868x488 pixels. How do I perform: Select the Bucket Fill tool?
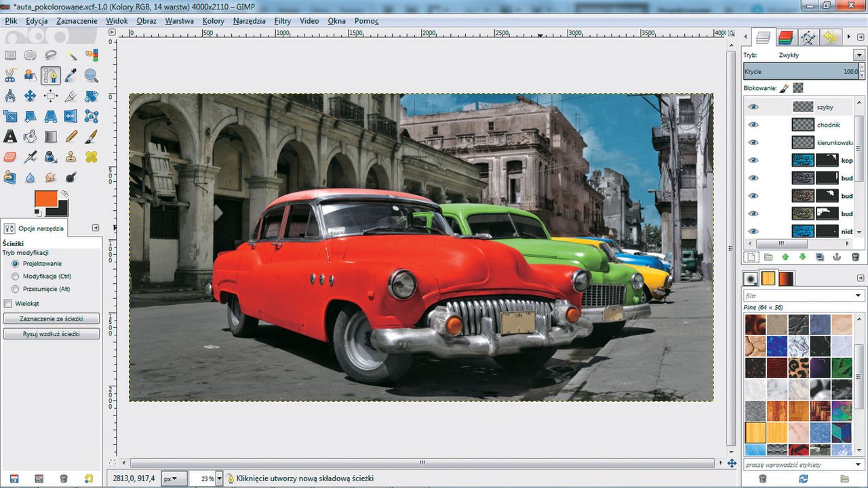pos(31,136)
